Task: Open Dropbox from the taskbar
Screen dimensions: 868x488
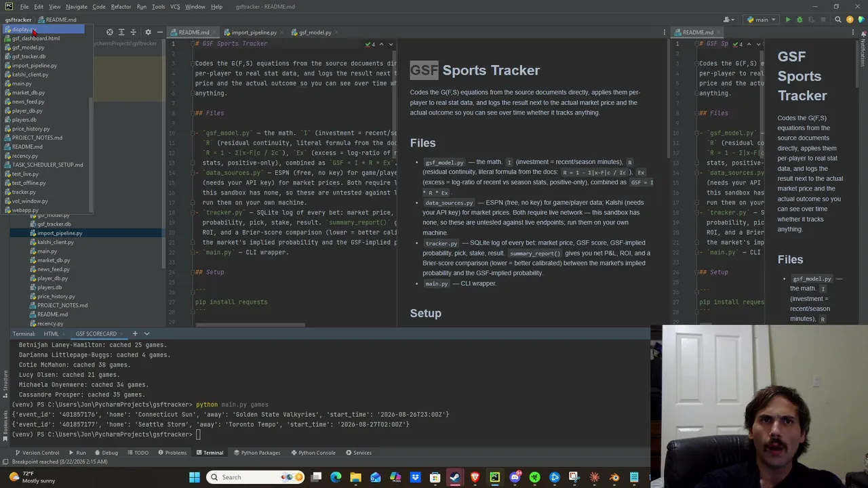Action: pos(415,477)
